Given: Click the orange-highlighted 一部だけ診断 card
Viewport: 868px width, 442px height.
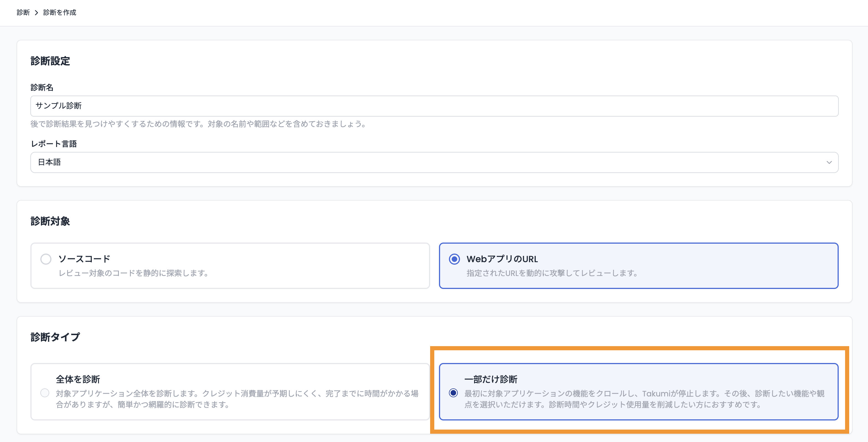Looking at the screenshot, I should pos(639,391).
